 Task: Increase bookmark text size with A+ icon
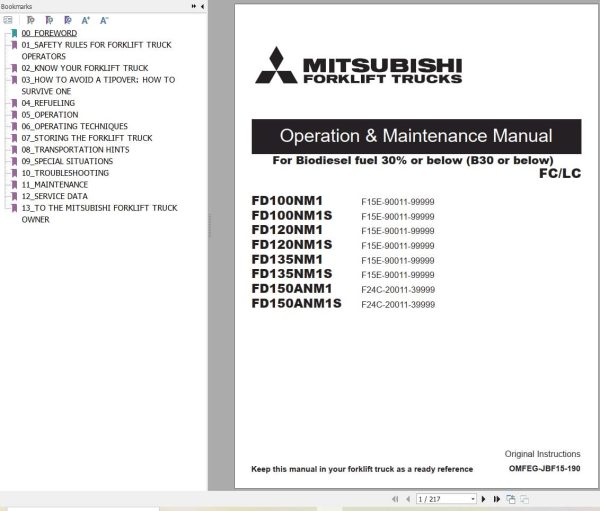(86, 20)
